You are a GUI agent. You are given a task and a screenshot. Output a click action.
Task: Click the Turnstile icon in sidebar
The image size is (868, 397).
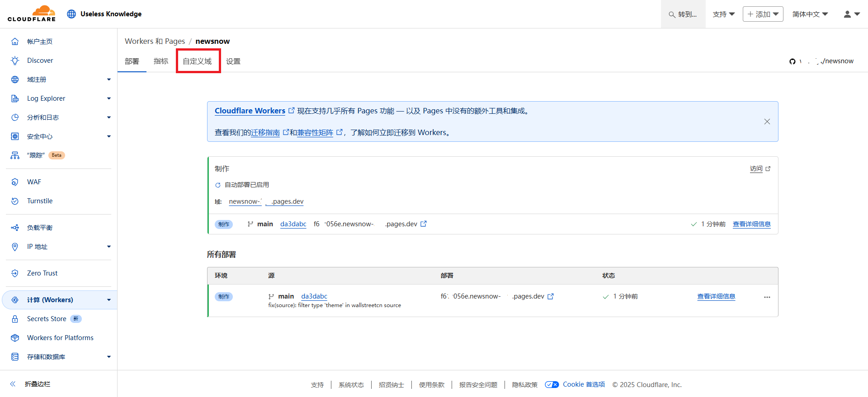click(x=15, y=201)
